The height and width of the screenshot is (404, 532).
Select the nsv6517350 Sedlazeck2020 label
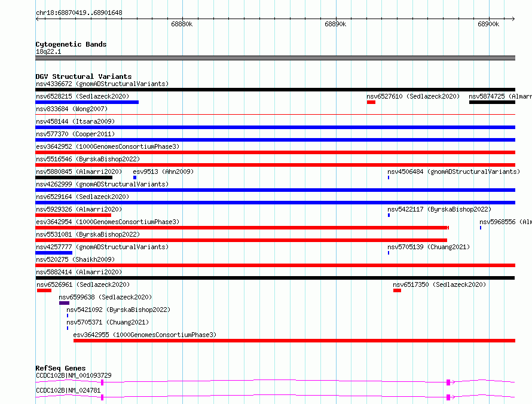439,284
